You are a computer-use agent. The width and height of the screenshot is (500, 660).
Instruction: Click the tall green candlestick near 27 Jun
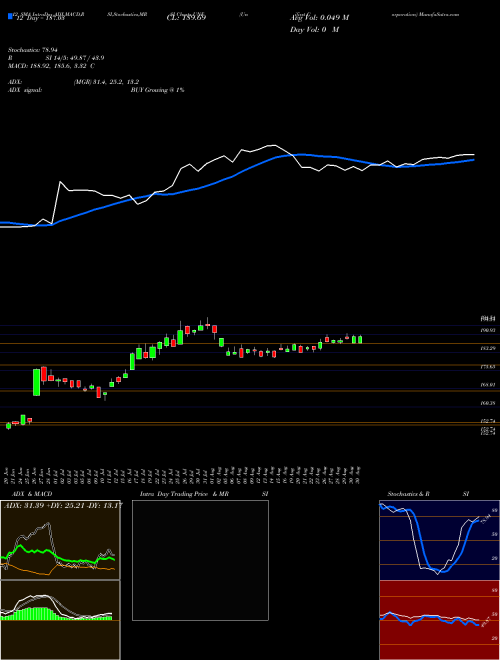click(37, 382)
